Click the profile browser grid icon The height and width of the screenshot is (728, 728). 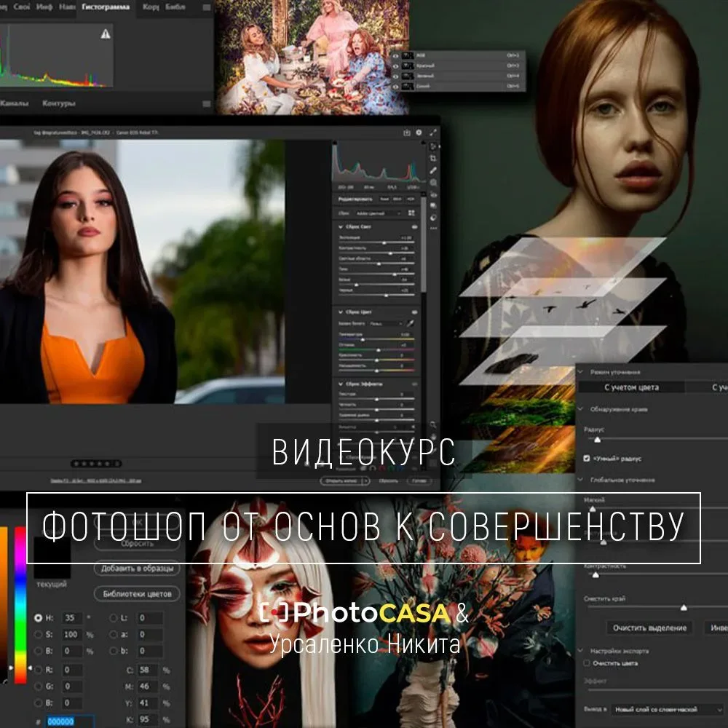pos(411,213)
